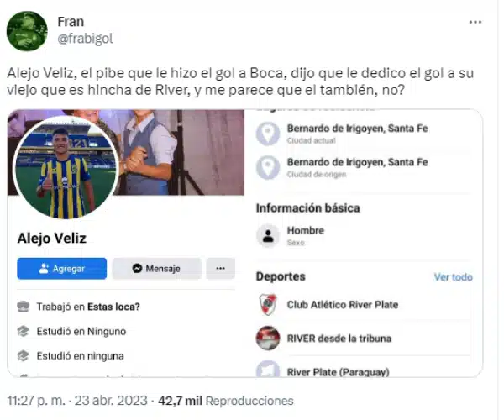
Task: Open the RIVER desde la tribuna page icon
Action: coord(268,338)
